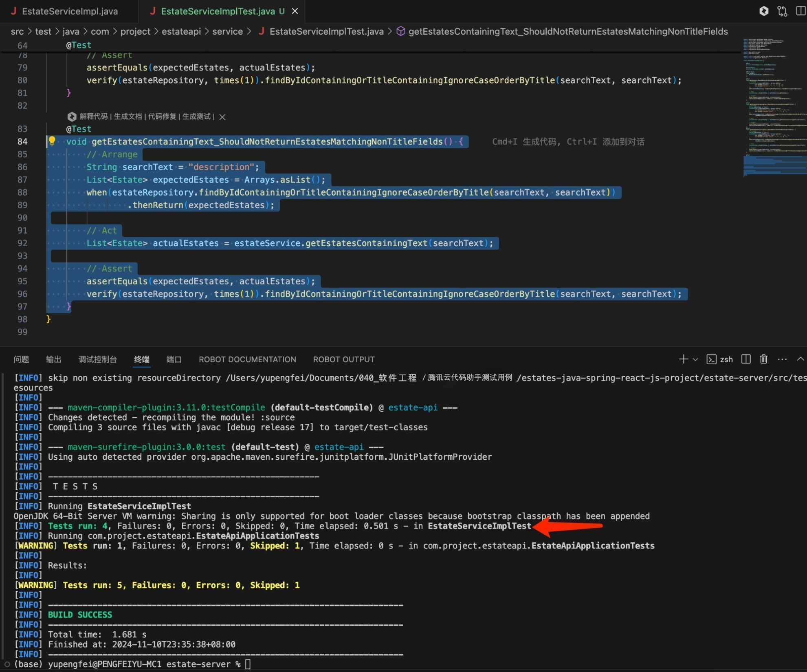Click the minimap's highlighted viewport slider
Screen dimensions: 807x672
[x=774, y=165]
